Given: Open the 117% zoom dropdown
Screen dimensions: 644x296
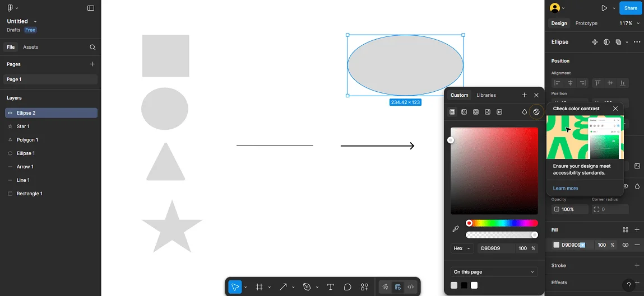Looking at the screenshot, I should [628, 24].
